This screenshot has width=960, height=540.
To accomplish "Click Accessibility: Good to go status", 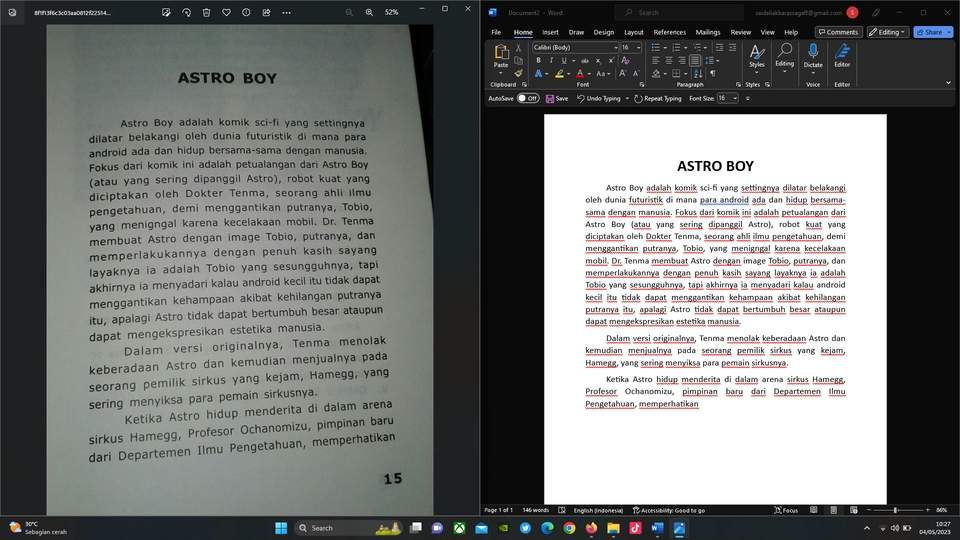I will pyautogui.click(x=669, y=510).
